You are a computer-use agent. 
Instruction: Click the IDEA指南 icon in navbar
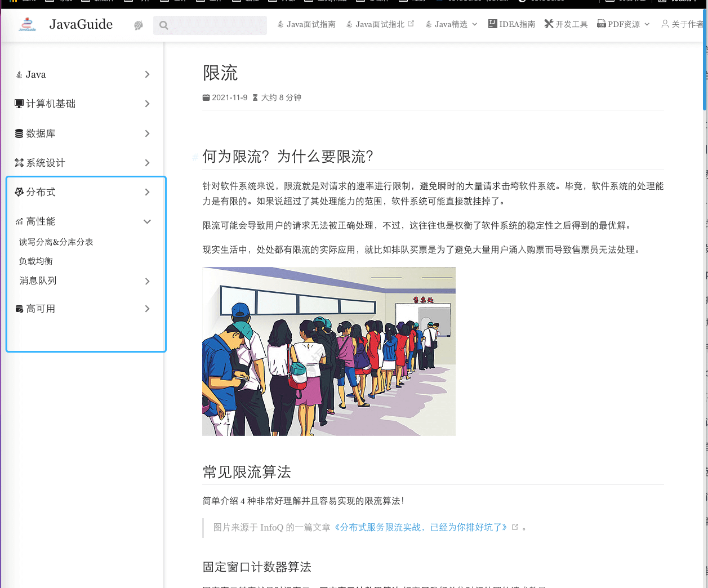pyautogui.click(x=493, y=24)
